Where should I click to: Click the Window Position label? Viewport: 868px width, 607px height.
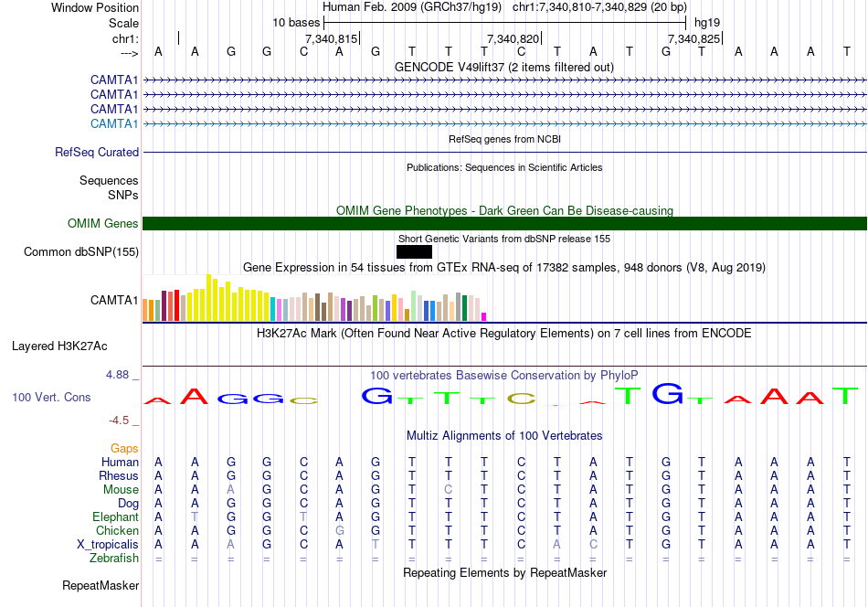coord(95,7)
